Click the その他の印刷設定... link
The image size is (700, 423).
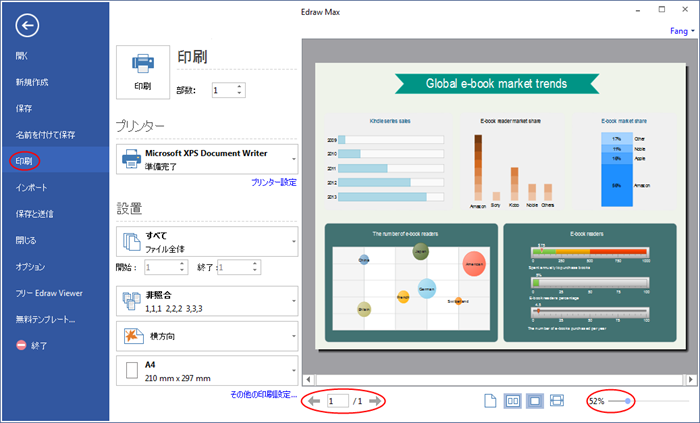pyautogui.click(x=263, y=394)
